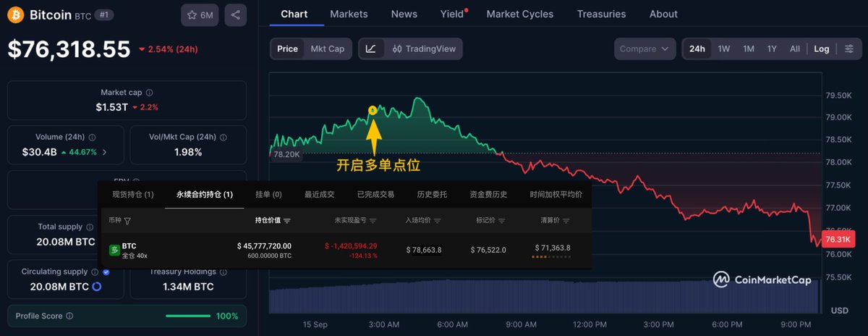Screen dimensions: 868x336
Task: Open the Markets tab
Action: [349, 14]
